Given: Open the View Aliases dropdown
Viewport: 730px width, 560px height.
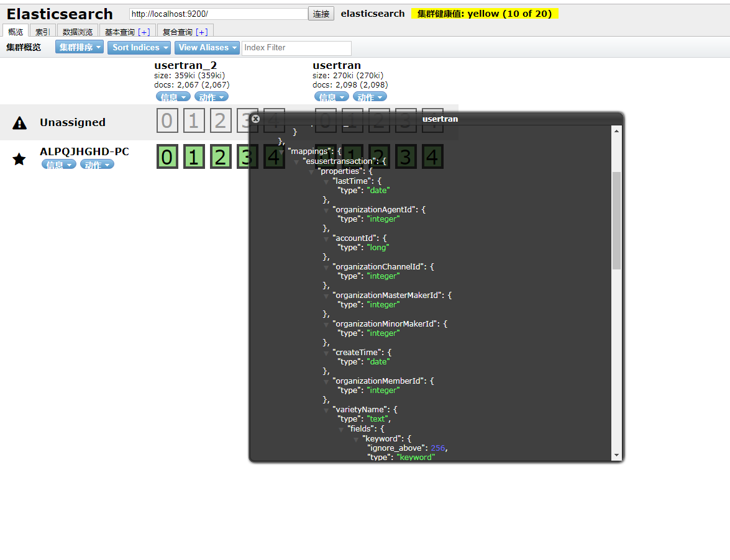Looking at the screenshot, I should [x=207, y=47].
